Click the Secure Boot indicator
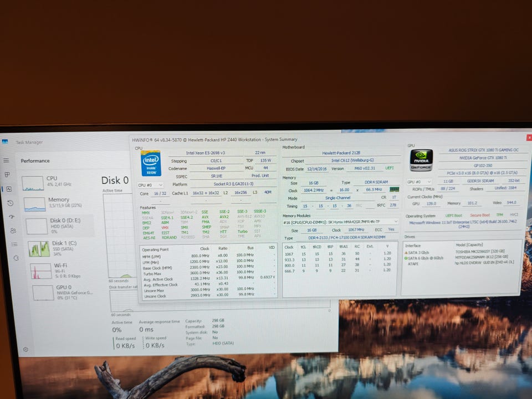The width and height of the screenshot is (532, 399). click(x=480, y=215)
